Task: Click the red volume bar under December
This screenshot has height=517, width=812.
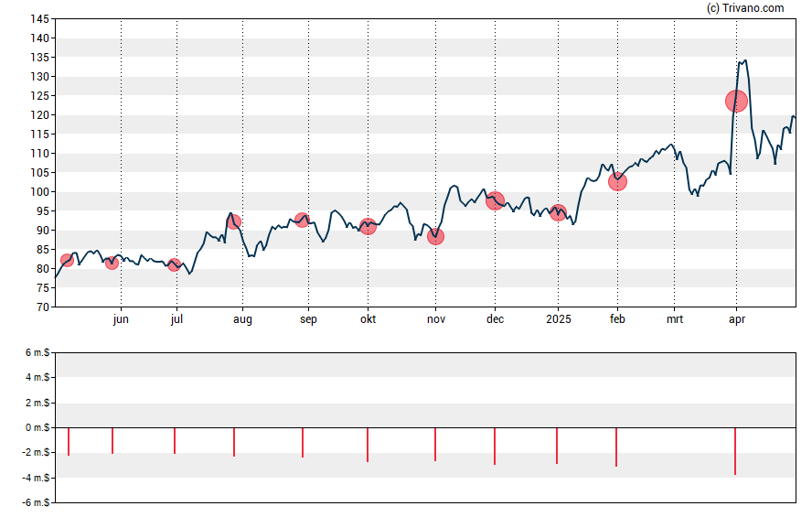Action: [495, 446]
